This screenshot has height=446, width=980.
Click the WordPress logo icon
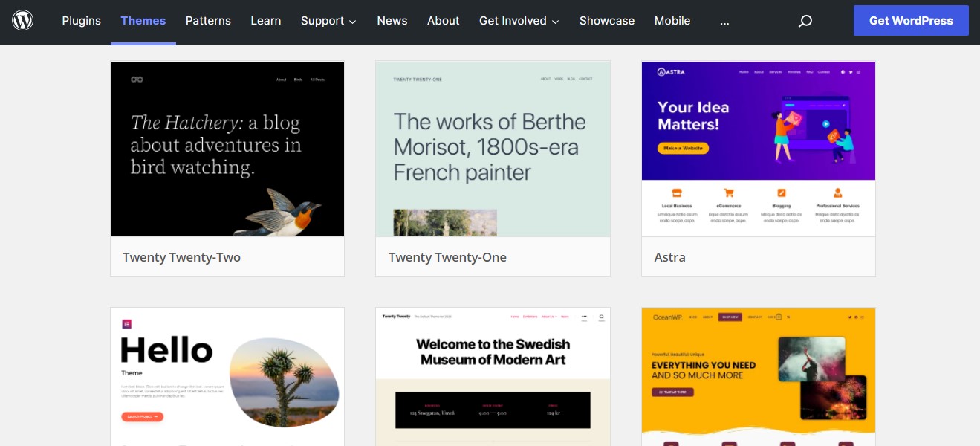(x=23, y=21)
